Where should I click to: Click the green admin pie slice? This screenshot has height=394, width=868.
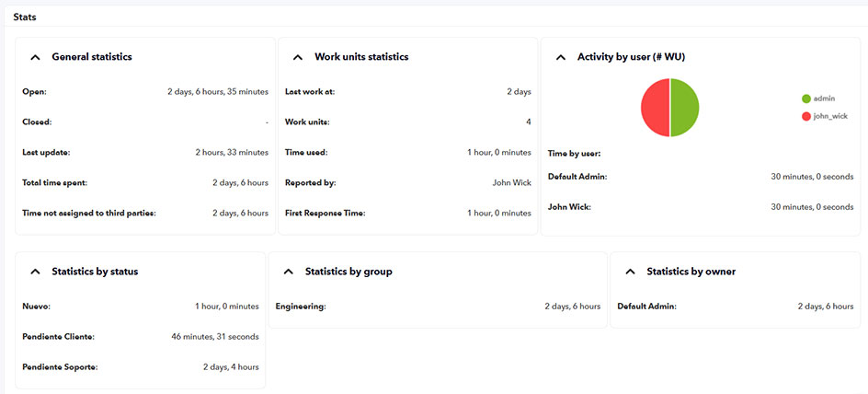tap(685, 108)
